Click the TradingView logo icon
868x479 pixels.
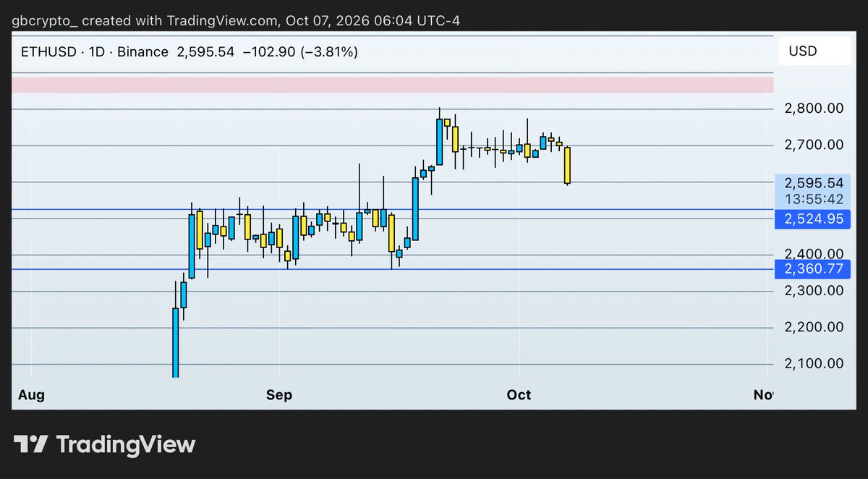pos(30,444)
